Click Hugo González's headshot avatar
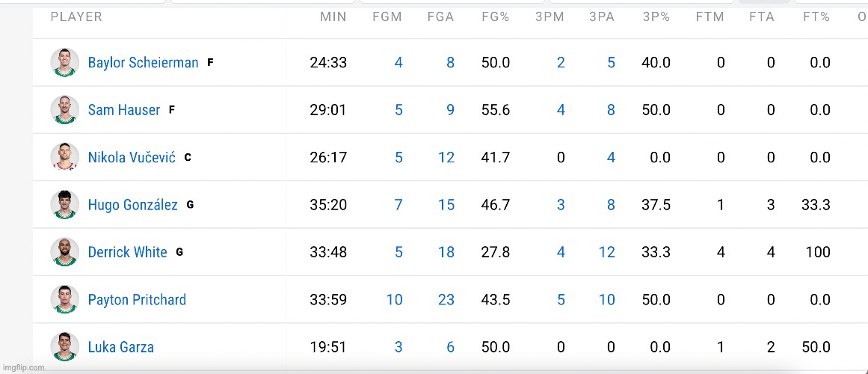The image size is (868, 374). [65, 204]
